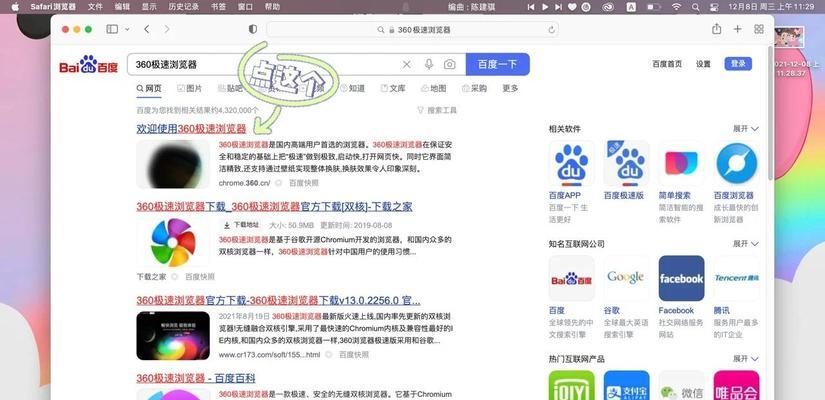Image resolution: width=825 pixels, height=400 pixels.
Task: Open the 更多 search categories
Action: point(510,88)
